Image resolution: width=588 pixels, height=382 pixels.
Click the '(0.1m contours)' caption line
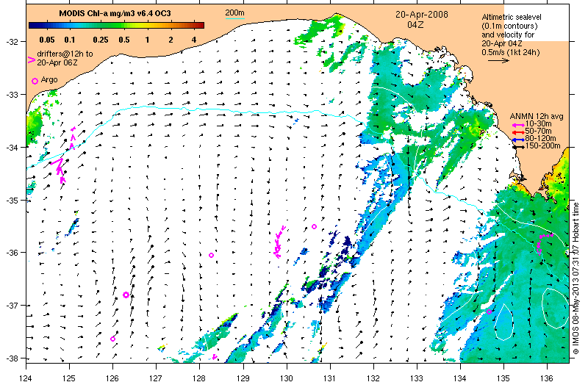(509, 26)
